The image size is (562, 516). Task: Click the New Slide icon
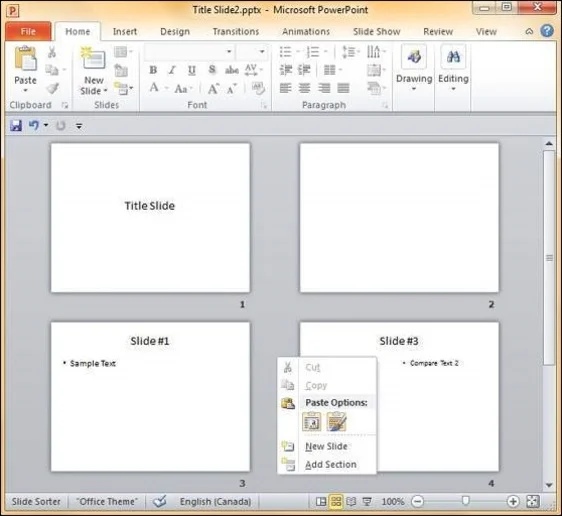coord(94,59)
